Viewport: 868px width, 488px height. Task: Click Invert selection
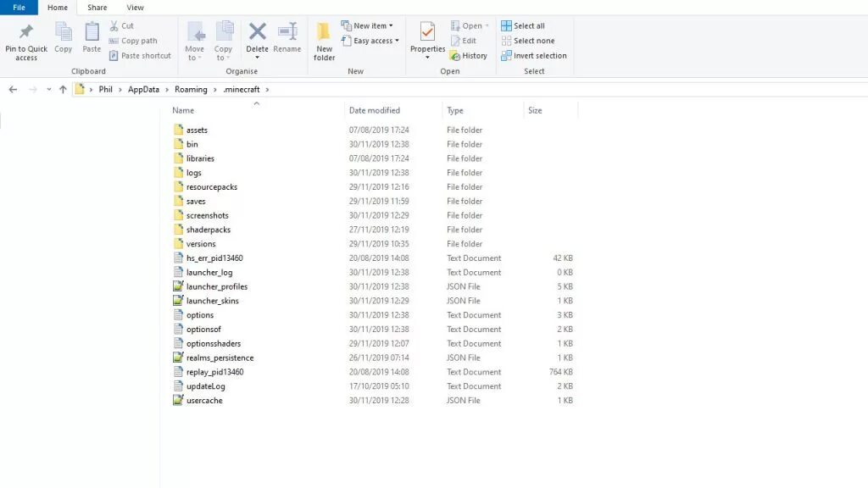click(534, 55)
